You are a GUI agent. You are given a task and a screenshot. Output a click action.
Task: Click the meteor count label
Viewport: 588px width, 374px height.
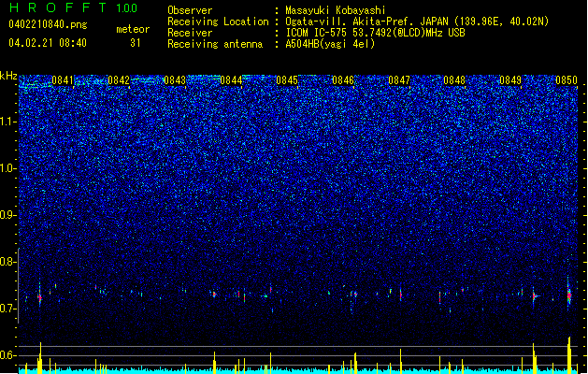(133, 29)
